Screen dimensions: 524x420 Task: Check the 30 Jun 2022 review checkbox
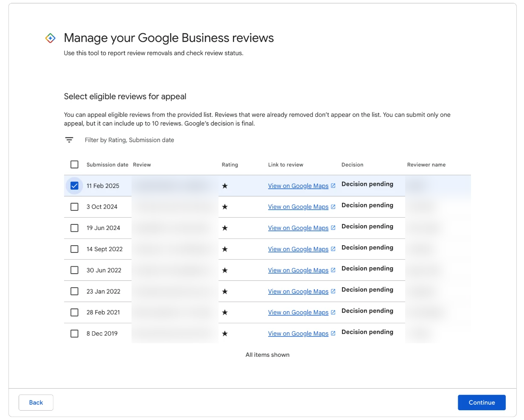[74, 270]
